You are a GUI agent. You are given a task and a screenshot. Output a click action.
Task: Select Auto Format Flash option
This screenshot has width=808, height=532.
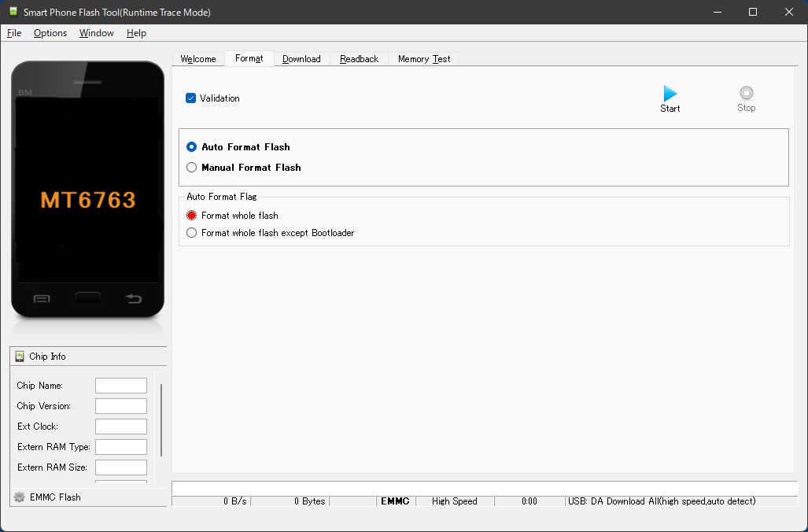[191, 146]
